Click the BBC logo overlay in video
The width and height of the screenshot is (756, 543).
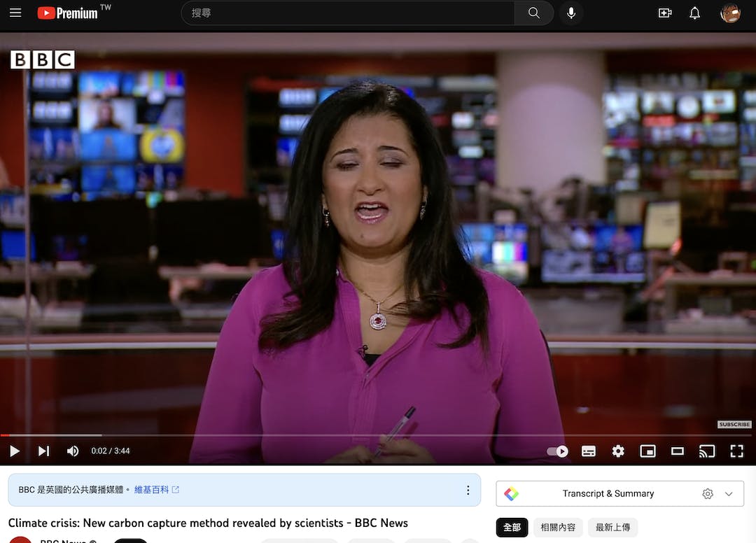(x=43, y=59)
